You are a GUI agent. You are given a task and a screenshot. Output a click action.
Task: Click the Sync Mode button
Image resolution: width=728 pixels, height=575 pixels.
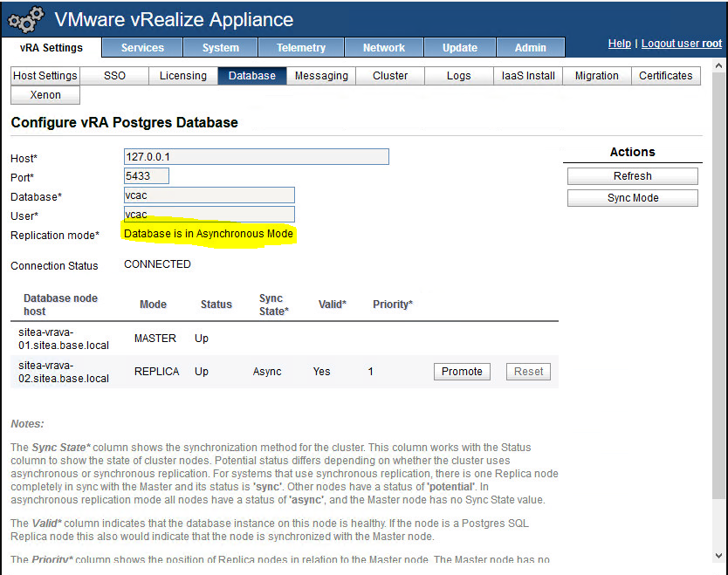pyautogui.click(x=633, y=198)
